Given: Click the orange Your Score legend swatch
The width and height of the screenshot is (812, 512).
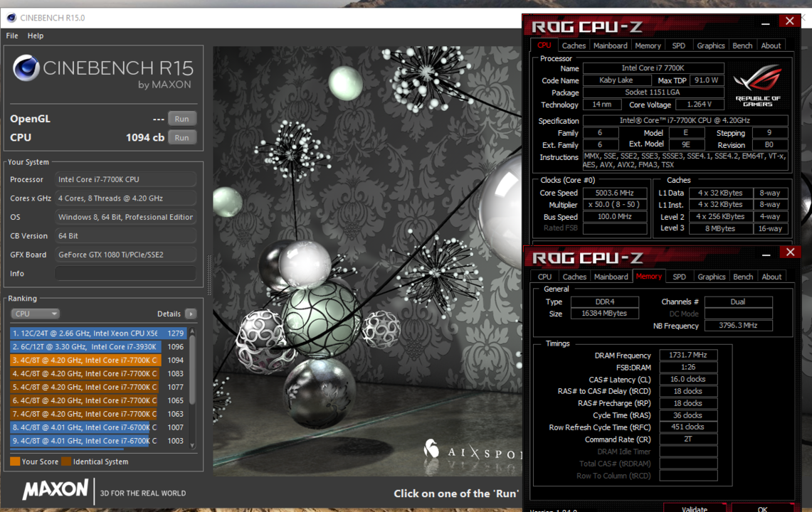Looking at the screenshot, I should (15, 462).
